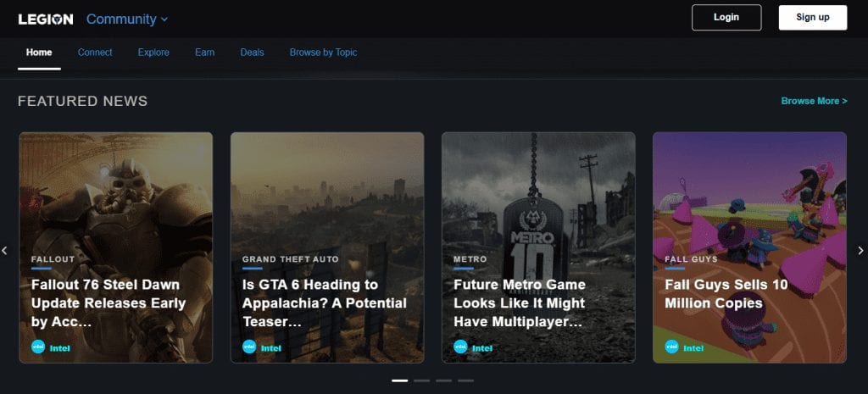Screen dimensions: 868x394
Task: Open Browse by Topic menu
Action: click(323, 53)
